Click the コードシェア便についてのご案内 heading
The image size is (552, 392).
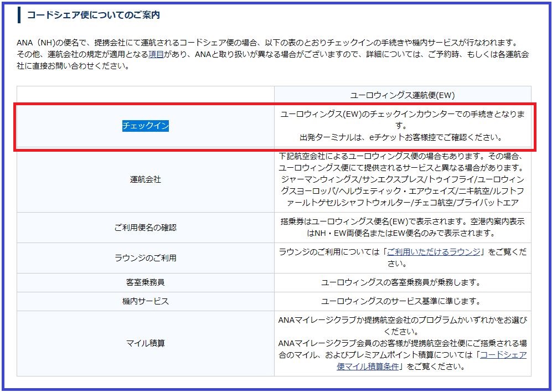pos(94,15)
